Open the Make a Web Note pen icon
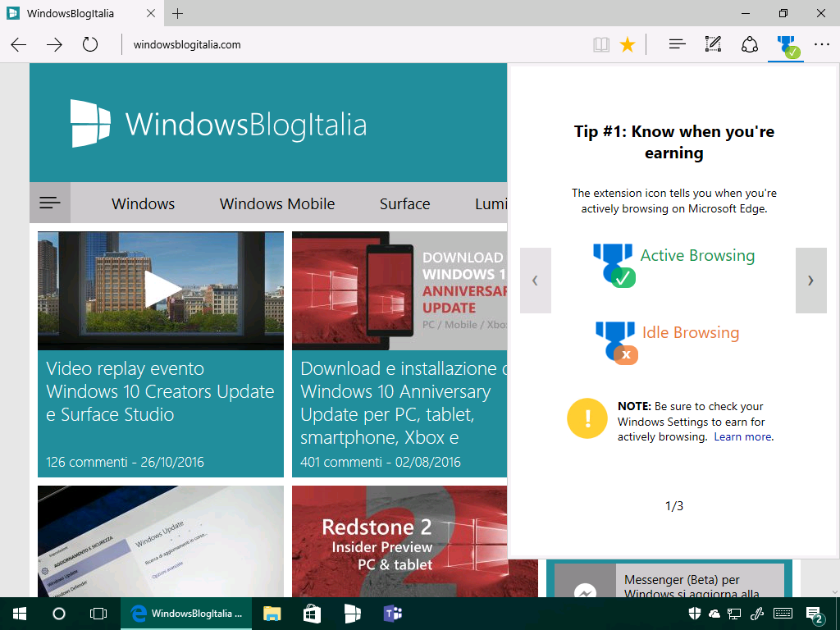This screenshot has height=630, width=840. (x=713, y=44)
